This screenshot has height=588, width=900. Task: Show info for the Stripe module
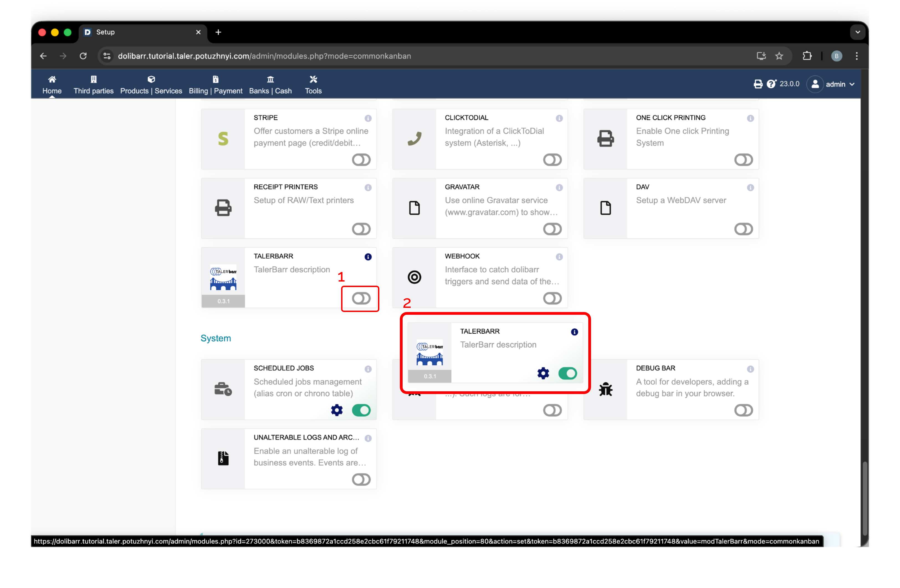pos(368,118)
